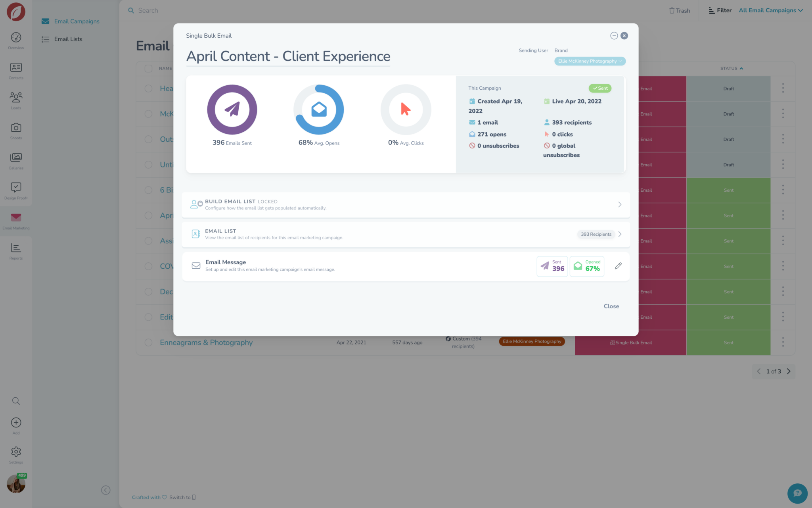
Task: Select the Email Campaigns menu item
Action: click(77, 21)
